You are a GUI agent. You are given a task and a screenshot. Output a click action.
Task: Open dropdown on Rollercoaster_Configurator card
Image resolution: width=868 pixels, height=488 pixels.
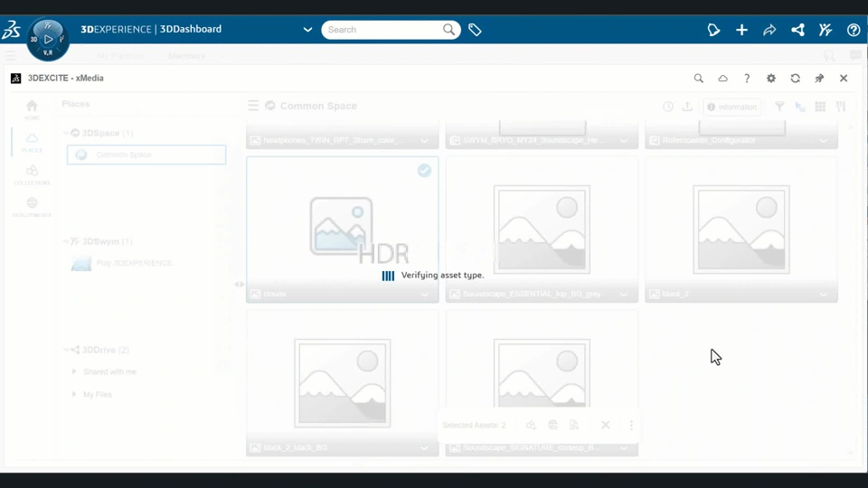(x=823, y=141)
